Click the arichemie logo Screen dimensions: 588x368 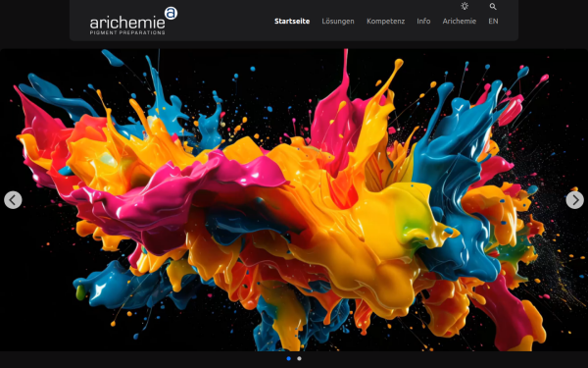point(133,21)
